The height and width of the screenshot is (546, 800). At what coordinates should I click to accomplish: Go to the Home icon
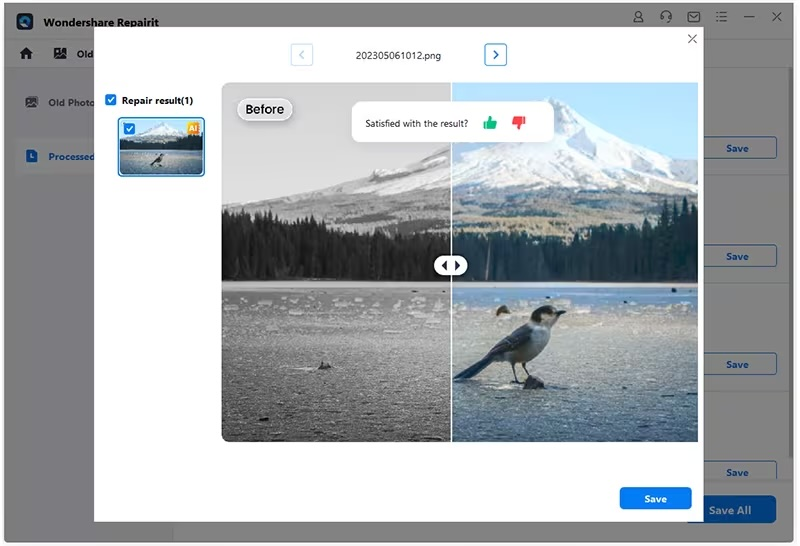click(26, 53)
